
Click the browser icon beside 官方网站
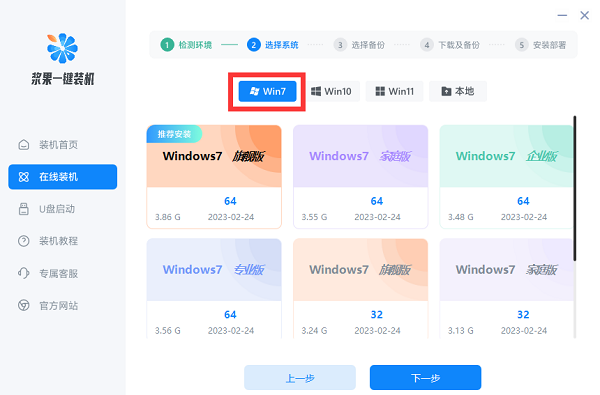(x=24, y=305)
